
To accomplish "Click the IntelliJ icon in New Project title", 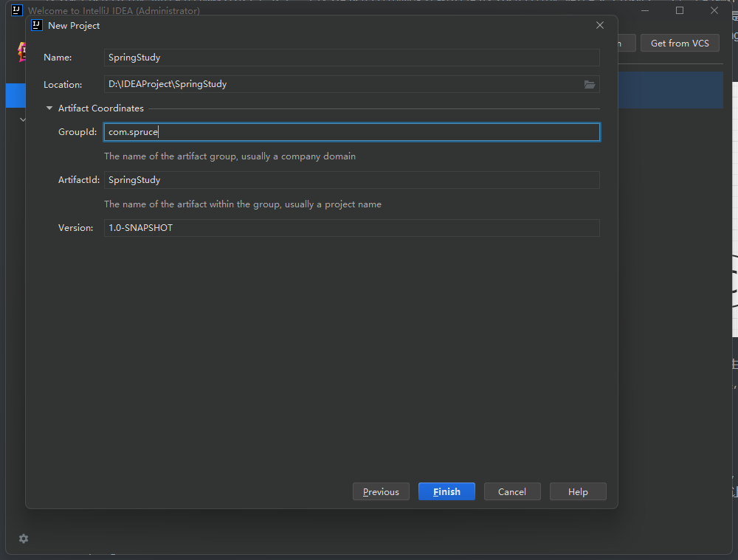I will click(37, 25).
